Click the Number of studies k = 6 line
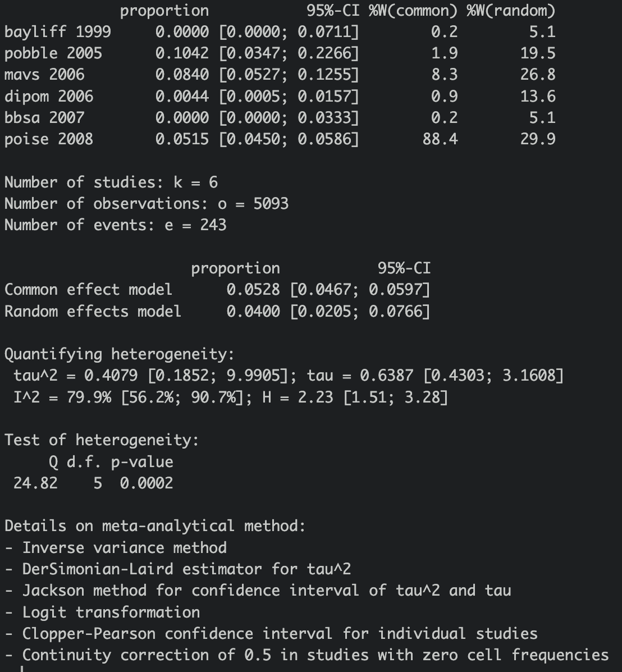The image size is (622, 672). point(111,182)
